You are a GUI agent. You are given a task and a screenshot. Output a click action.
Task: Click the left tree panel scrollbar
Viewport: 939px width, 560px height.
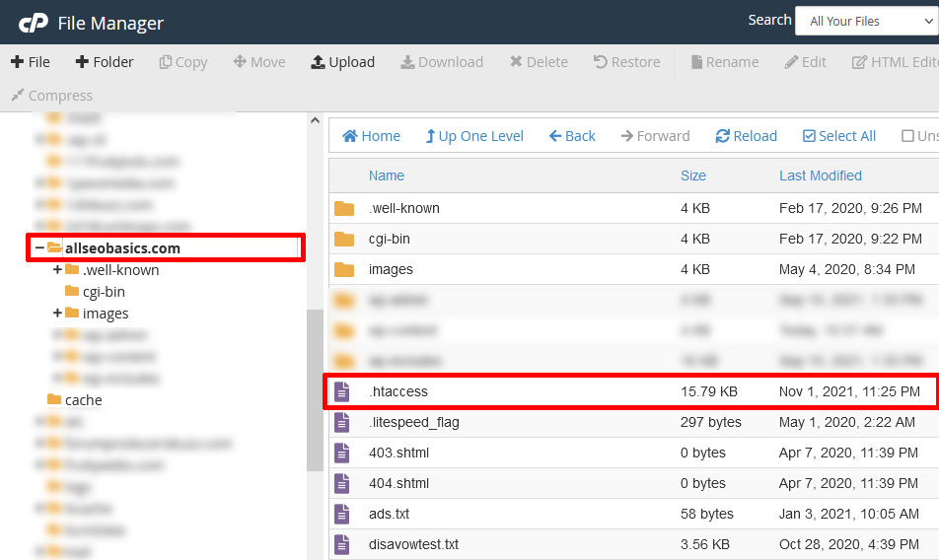click(315, 389)
